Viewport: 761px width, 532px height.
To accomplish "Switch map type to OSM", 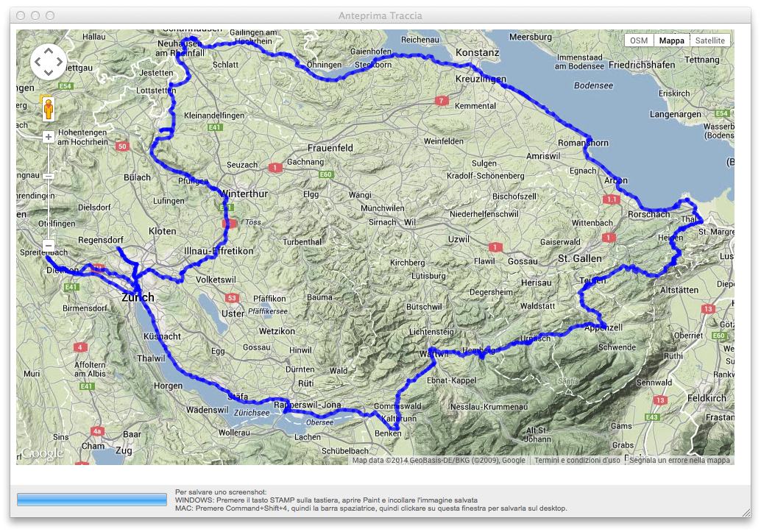I will (x=639, y=40).
